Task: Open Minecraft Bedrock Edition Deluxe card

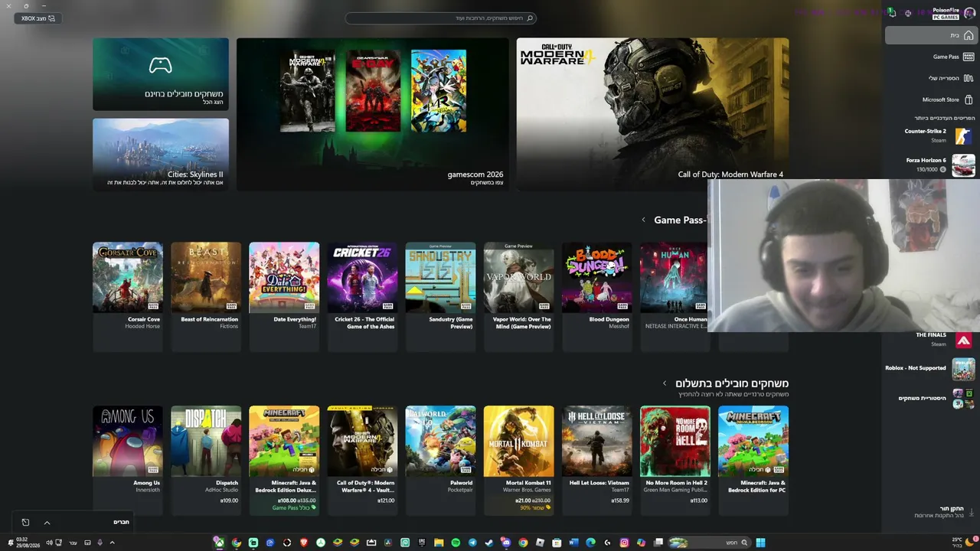Action: coord(284,461)
